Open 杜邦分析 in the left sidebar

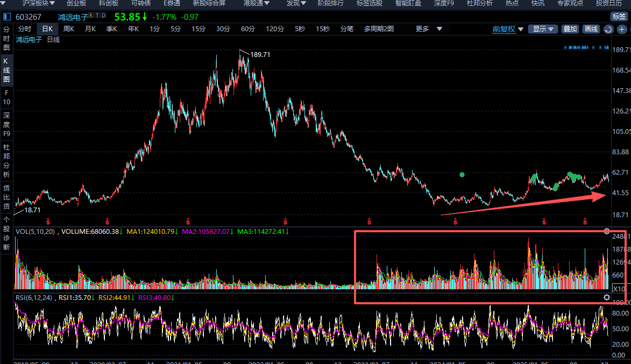(x=6, y=161)
